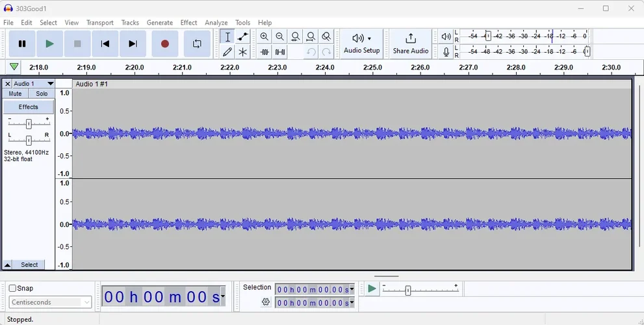Open the time display format dropdown
This screenshot has height=325, width=644.
(x=223, y=296)
